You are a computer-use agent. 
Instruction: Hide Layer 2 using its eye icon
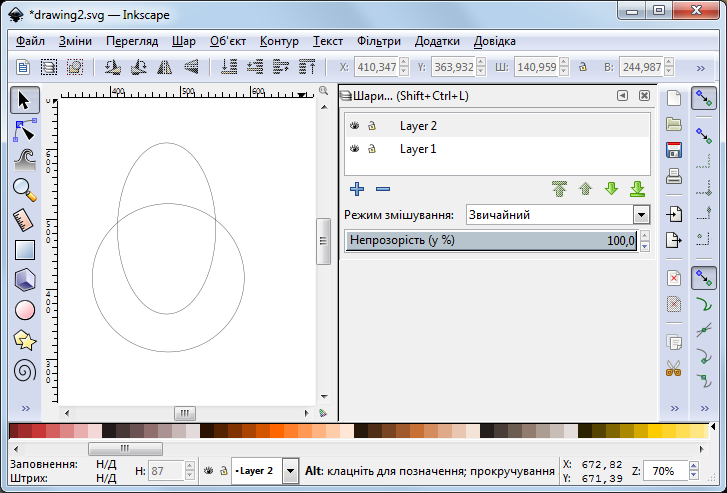[354, 126]
